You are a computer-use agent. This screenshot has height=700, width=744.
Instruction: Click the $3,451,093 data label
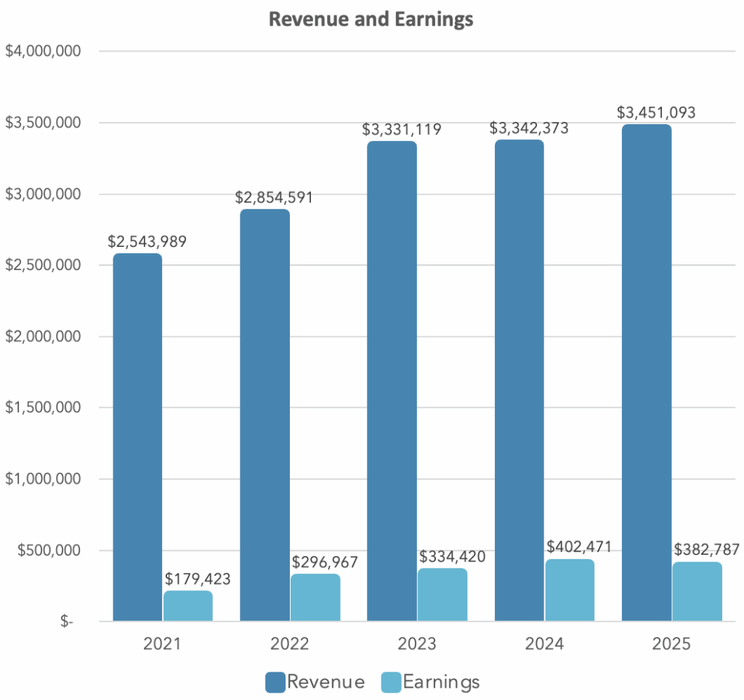pyautogui.click(x=656, y=113)
